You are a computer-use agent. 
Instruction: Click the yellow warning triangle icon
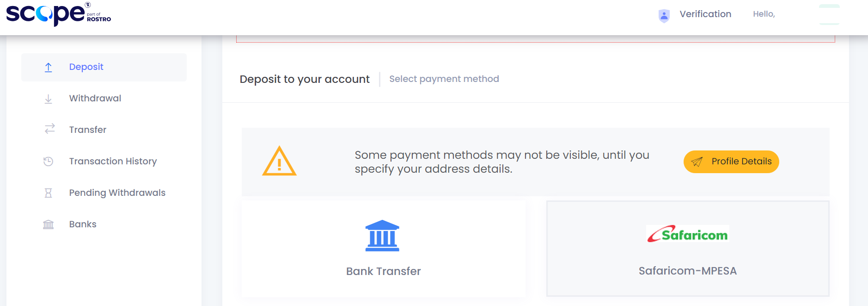click(x=279, y=161)
